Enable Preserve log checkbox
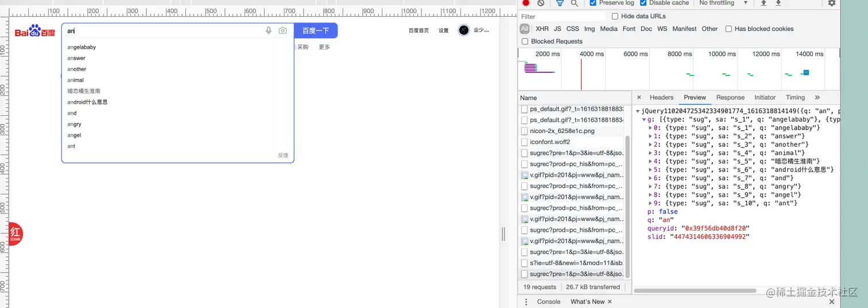This screenshot has width=868, height=308. tap(593, 3)
